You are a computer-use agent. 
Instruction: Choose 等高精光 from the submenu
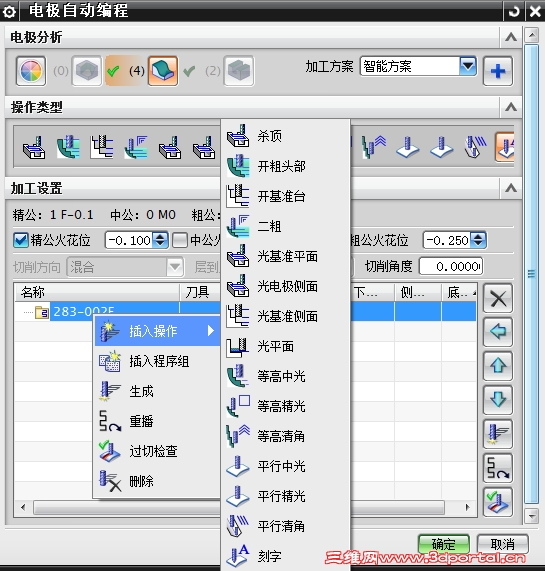(285, 406)
